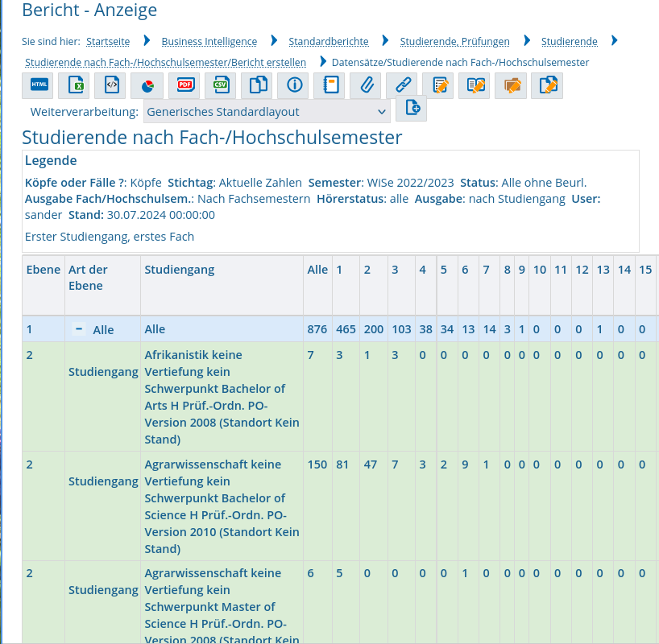
Task: Click the Agrarwissenschaft Bachelor of Science program text
Action: pos(222,506)
